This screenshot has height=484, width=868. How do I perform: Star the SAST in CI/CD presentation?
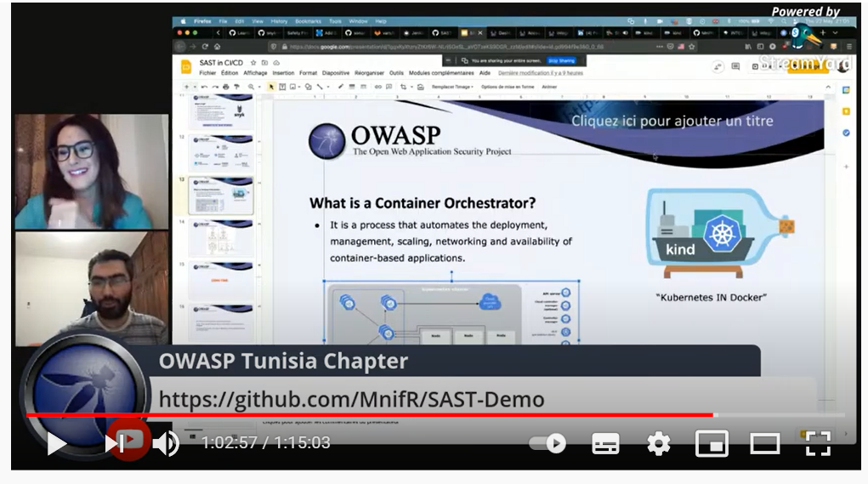pyautogui.click(x=253, y=63)
